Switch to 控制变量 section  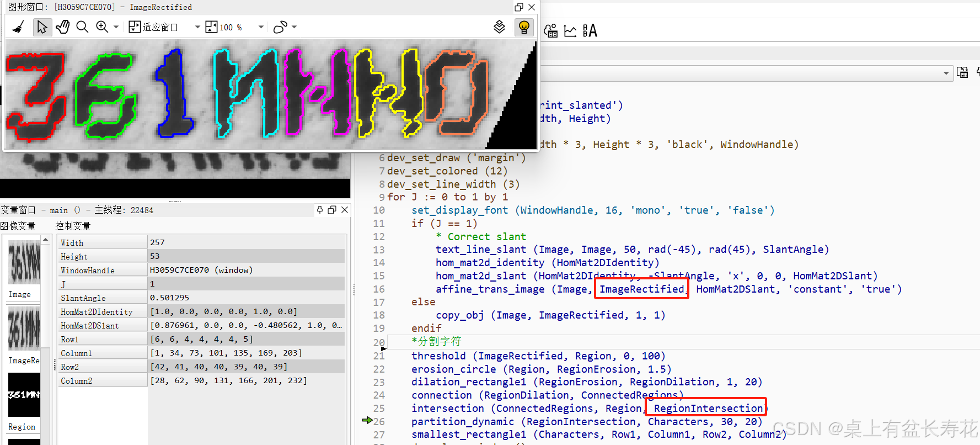73,226
